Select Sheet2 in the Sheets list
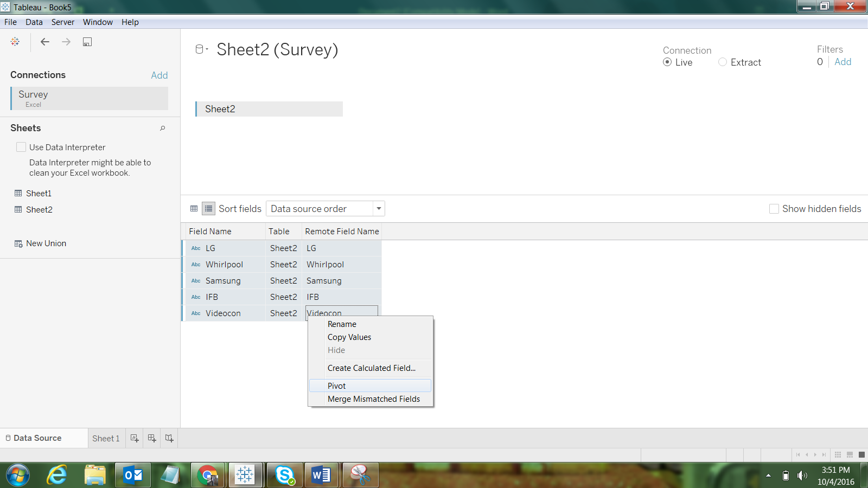This screenshot has height=488, width=868. pyautogui.click(x=39, y=210)
